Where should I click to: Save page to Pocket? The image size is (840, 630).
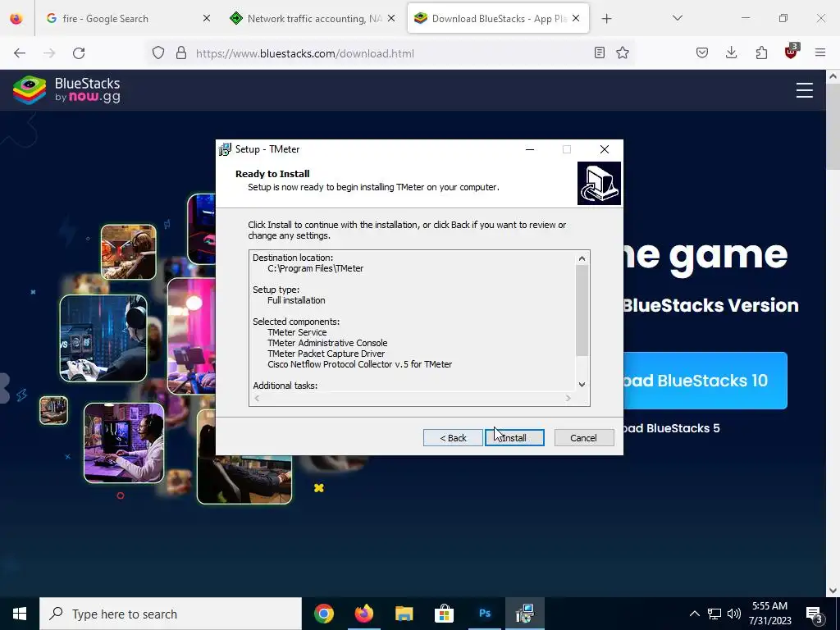702,53
